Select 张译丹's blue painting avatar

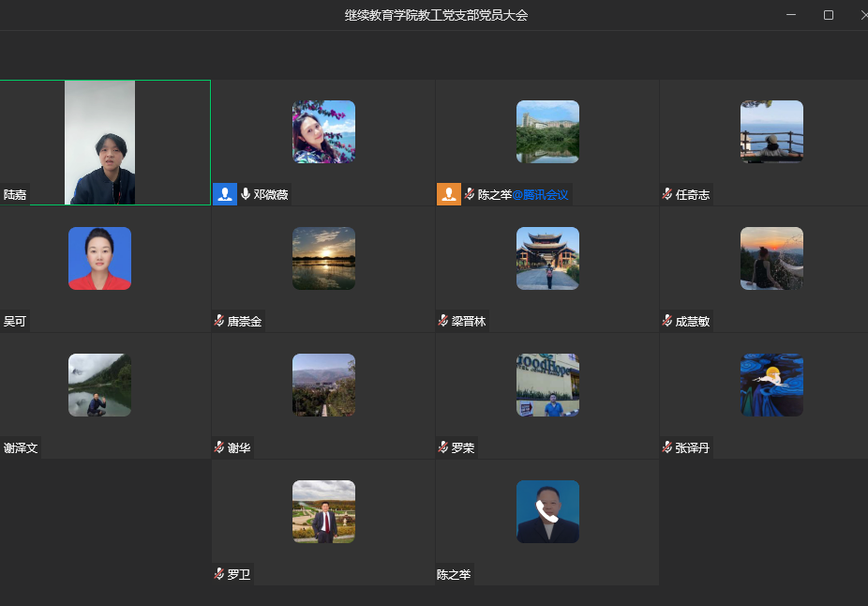tap(771, 385)
